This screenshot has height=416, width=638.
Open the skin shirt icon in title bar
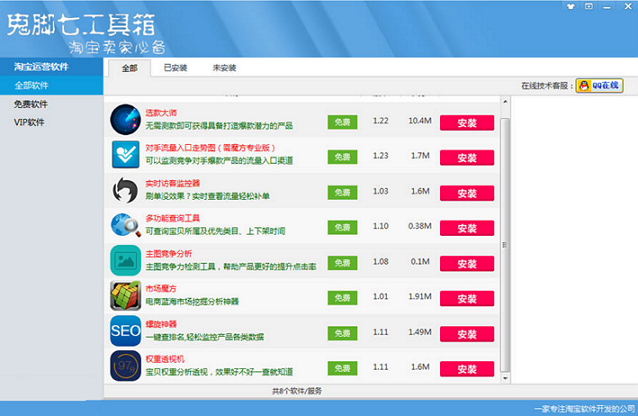[x=571, y=7]
